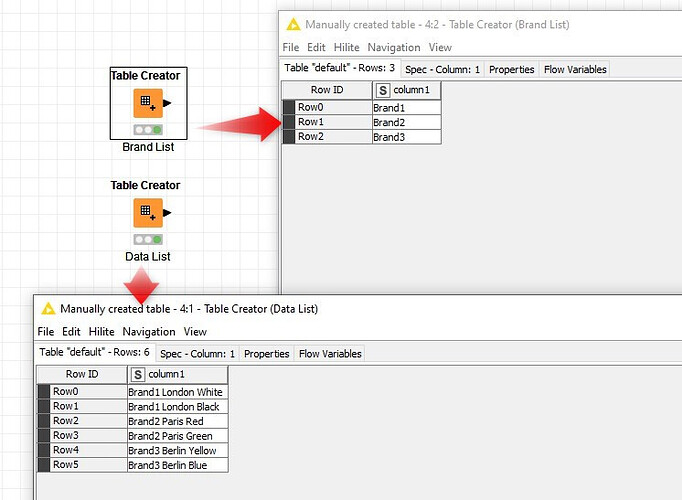The image size is (682, 500).
Task: Click the "Brand1 London White" cell
Action: 177,392
